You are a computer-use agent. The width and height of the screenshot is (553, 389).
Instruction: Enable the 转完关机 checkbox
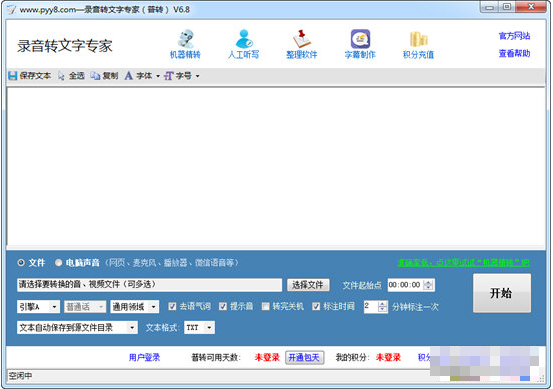265,306
